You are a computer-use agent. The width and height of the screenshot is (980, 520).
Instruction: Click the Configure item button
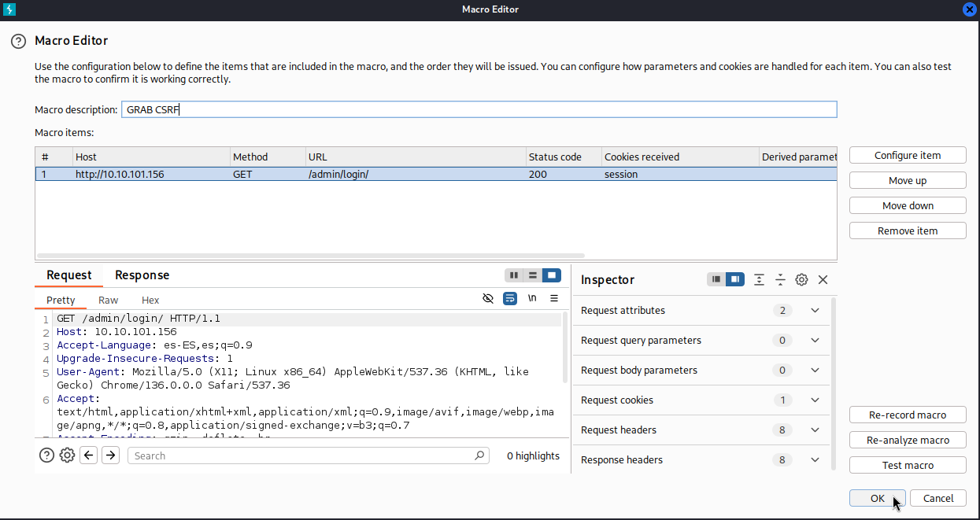908,155
